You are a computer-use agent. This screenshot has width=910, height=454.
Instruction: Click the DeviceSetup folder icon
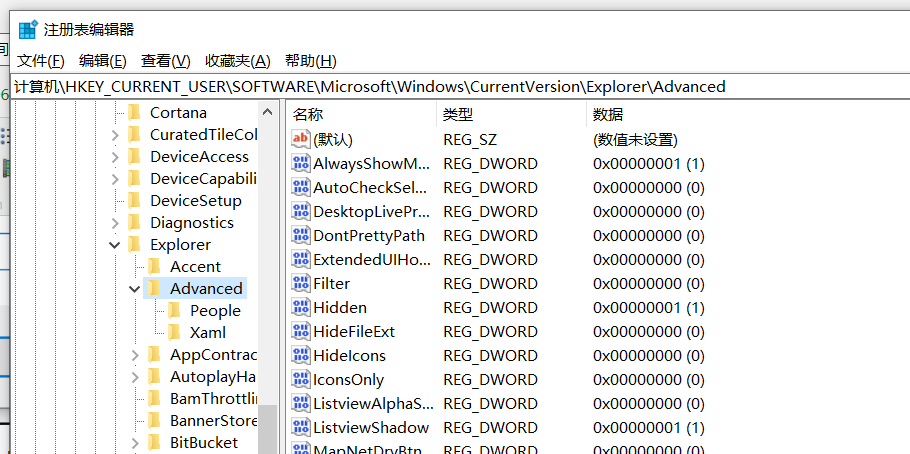click(134, 200)
